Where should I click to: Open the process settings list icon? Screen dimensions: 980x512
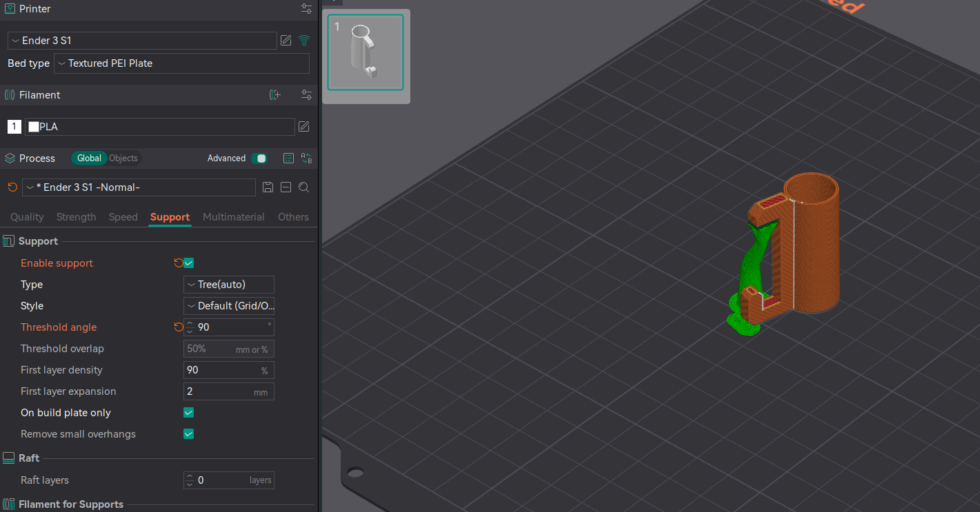[x=289, y=158]
